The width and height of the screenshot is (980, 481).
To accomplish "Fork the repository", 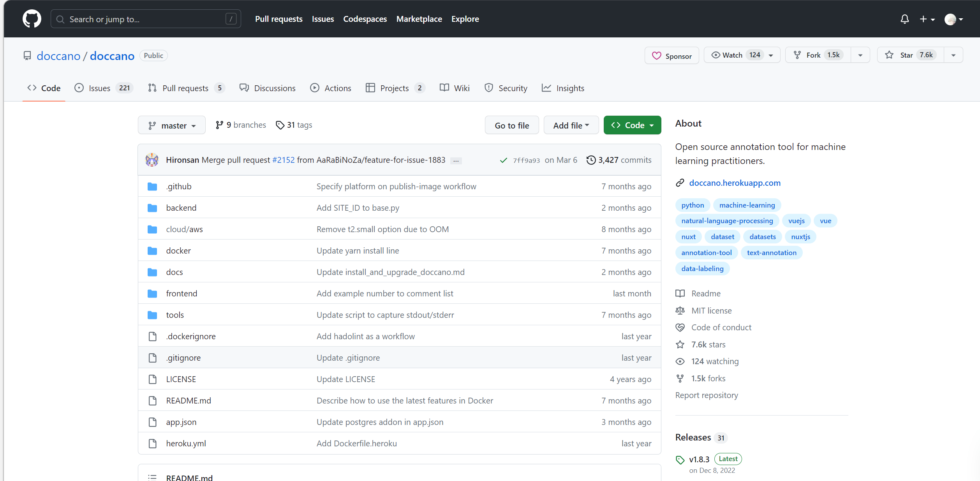I will point(818,55).
